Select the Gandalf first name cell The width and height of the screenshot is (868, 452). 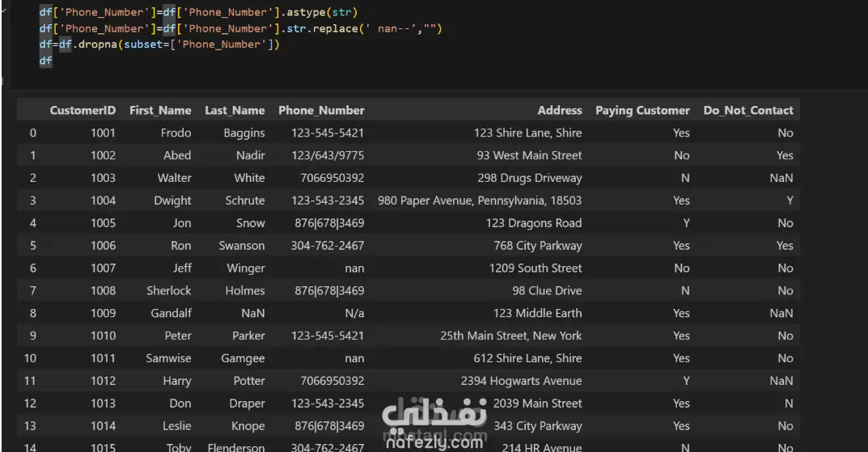(171, 313)
